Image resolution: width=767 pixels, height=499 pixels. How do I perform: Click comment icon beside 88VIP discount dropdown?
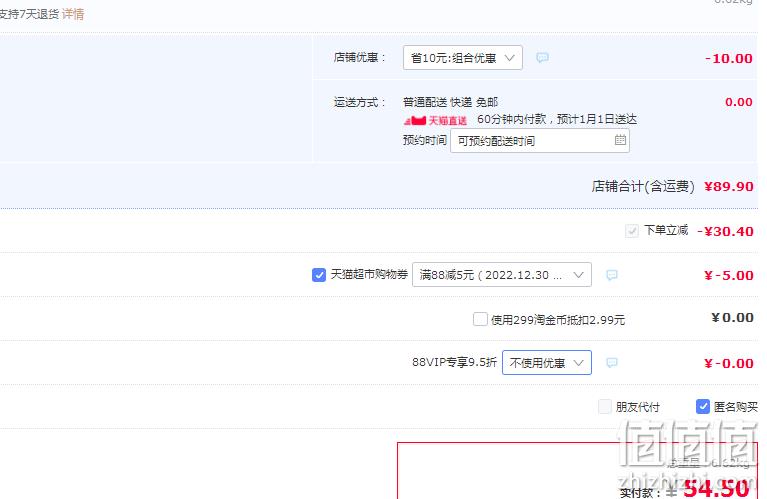[611, 363]
